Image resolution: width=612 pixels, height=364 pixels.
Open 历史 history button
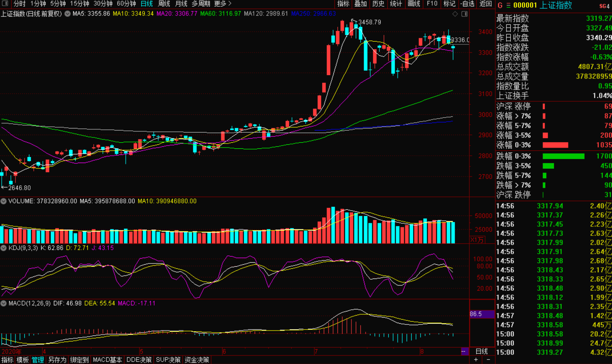pos(378,4)
